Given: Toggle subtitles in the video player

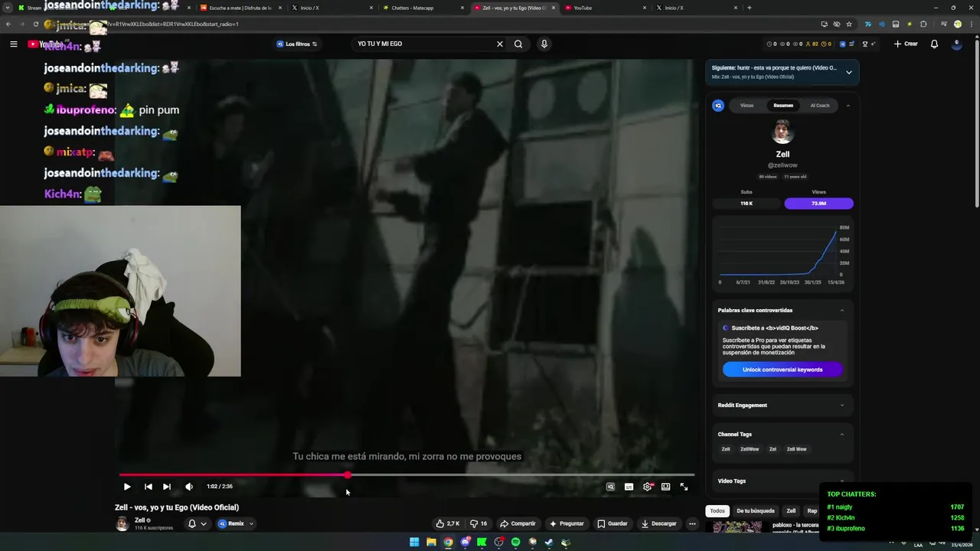Looking at the screenshot, I should [629, 487].
